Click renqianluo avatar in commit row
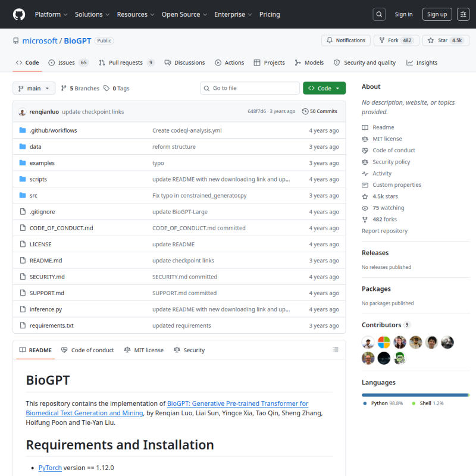Viewport: 476px width, 476px height. tap(22, 112)
